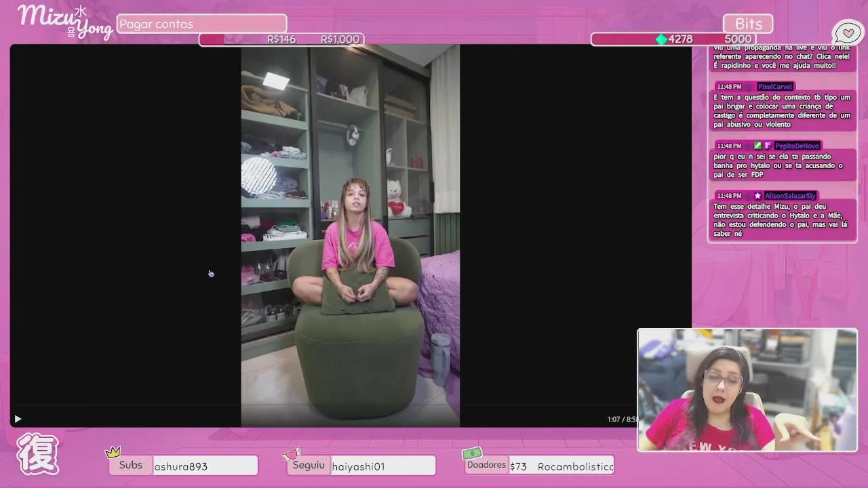Click the 4278 bits progress bar

point(673,39)
